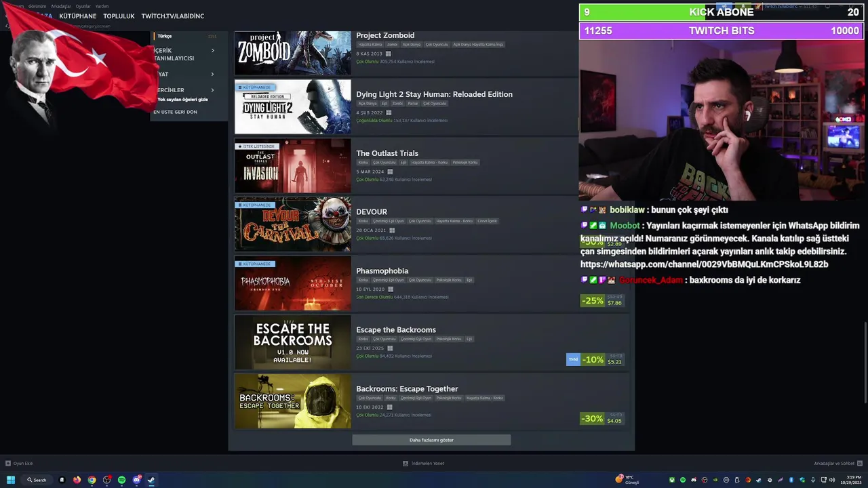Open the TWITCH.TV/LABIDINC profile tab

pyautogui.click(x=172, y=16)
